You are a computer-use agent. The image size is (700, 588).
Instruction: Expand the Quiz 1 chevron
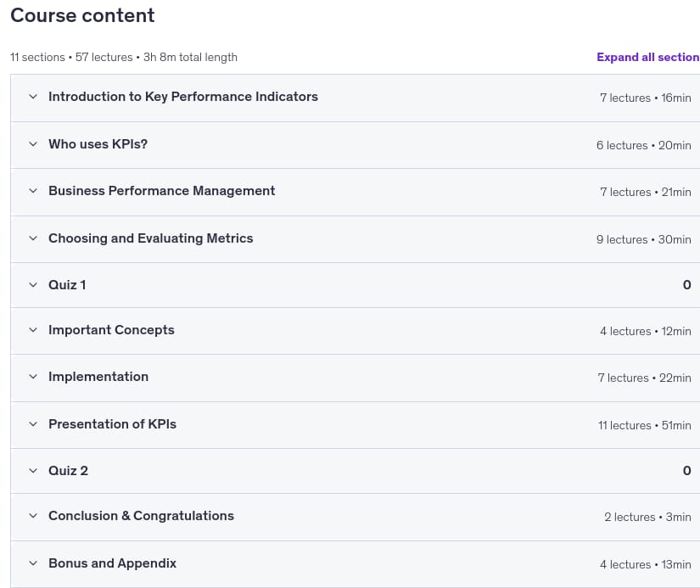point(33,285)
